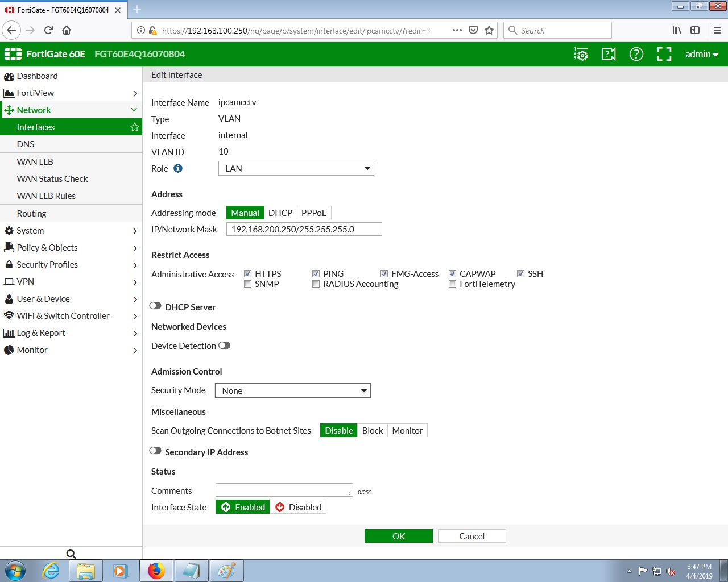Set botnet scanning to Block
728x582 pixels.
373,430
